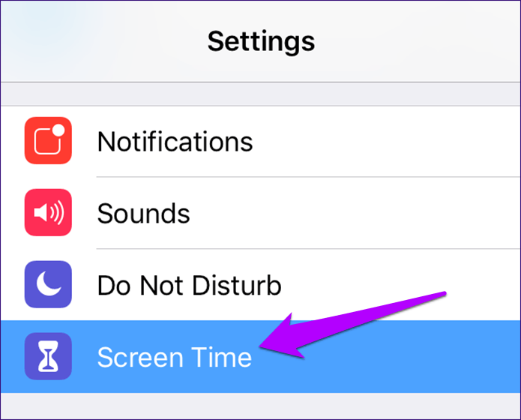Select the highlighted Screen Time label
This screenshot has height=420, width=521.
coord(175,357)
